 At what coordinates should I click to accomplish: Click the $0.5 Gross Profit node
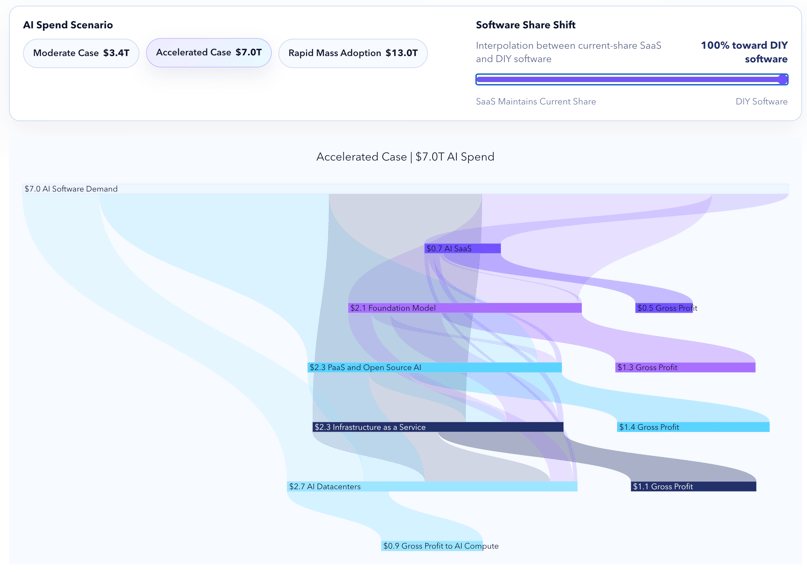click(665, 308)
